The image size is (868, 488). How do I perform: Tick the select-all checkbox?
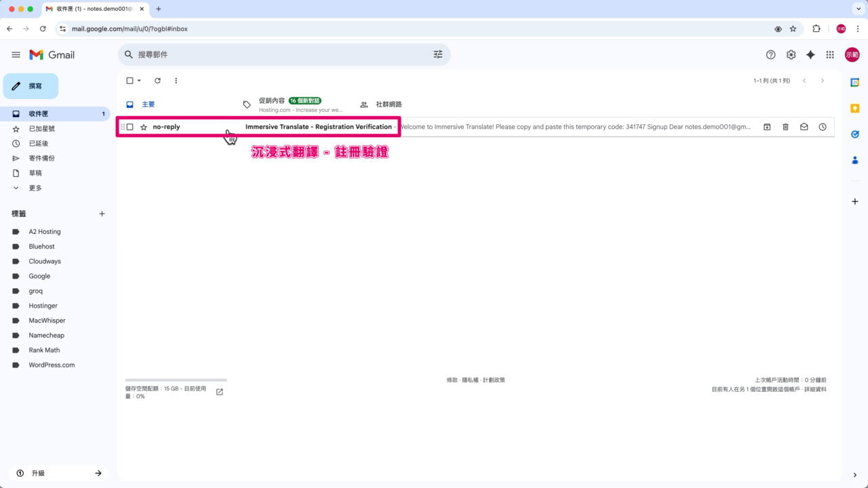[130, 81]
